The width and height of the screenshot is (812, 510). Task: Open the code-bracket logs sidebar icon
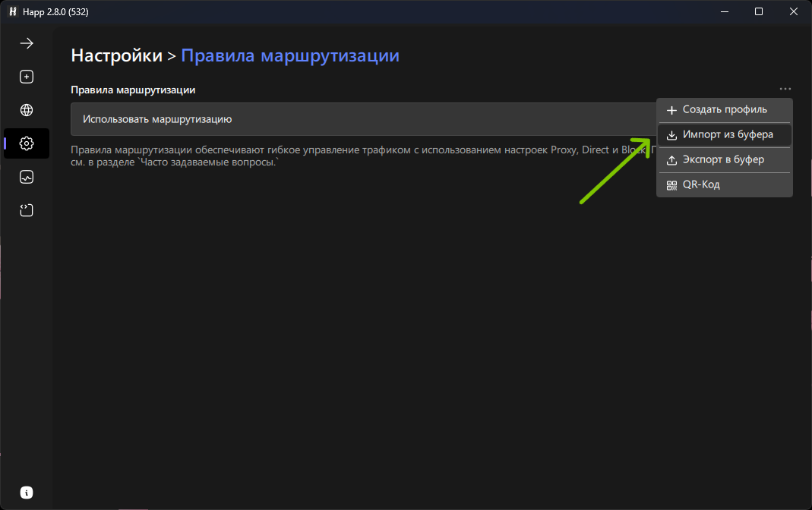click(x=27, y=210)
